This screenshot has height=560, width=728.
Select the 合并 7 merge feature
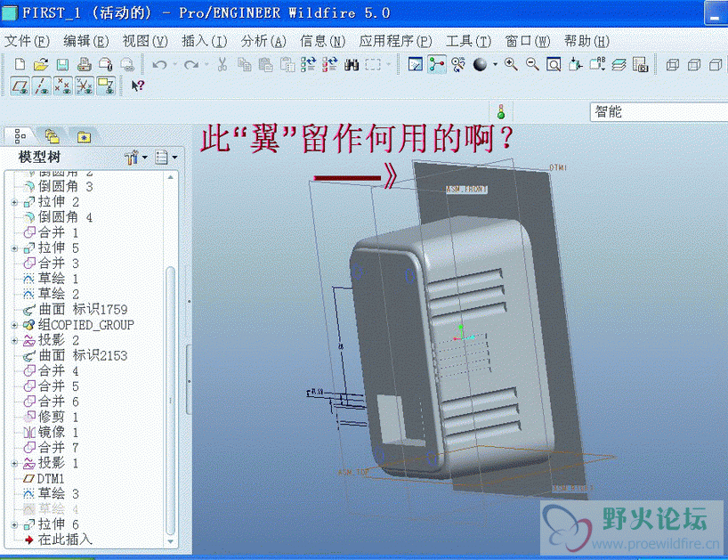pyautogui.click(x=51, y=448)
